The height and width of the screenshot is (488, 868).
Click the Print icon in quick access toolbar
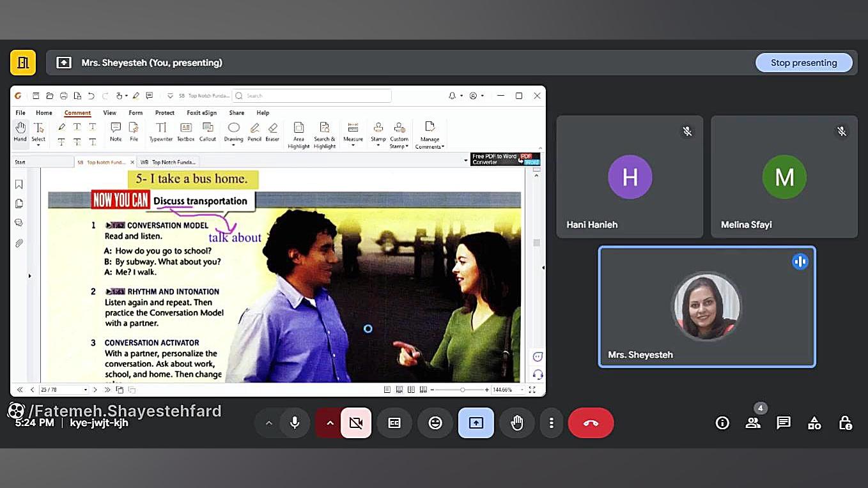tap(63, 96)
